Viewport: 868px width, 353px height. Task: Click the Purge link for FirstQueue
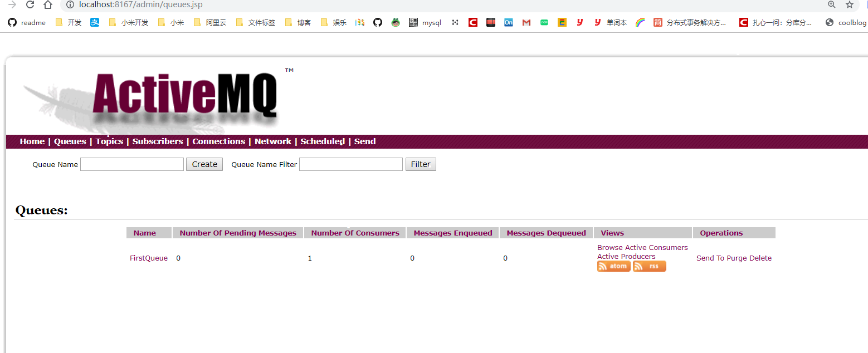click(737, 258)
